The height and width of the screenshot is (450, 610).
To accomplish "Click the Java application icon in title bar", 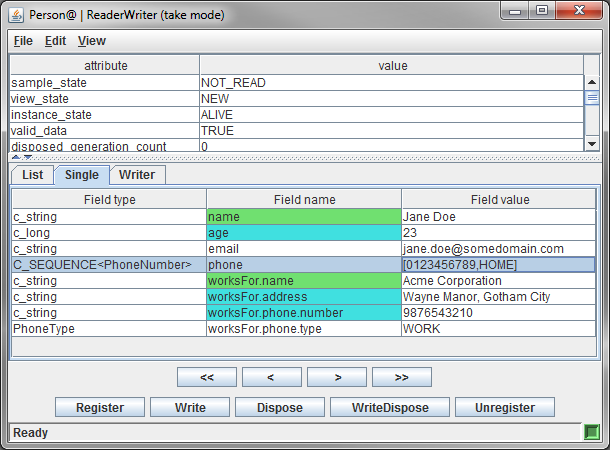I will coord(17,15).
